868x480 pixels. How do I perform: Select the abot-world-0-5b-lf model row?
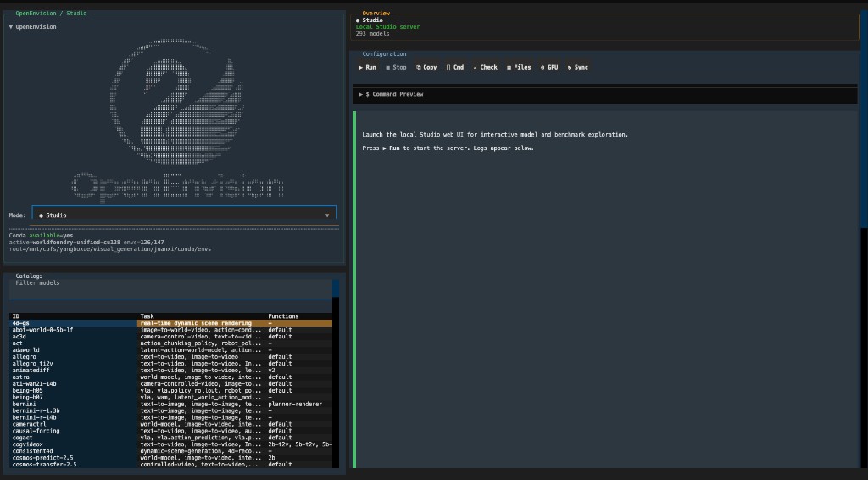pos(171,330)
